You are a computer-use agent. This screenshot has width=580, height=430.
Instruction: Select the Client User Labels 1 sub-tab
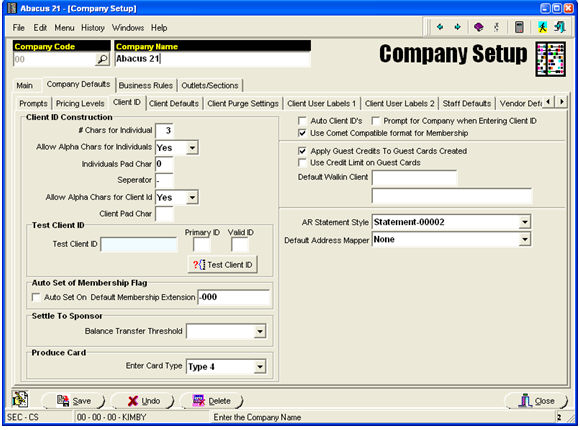pyautogui.click(x=321, y=104)
